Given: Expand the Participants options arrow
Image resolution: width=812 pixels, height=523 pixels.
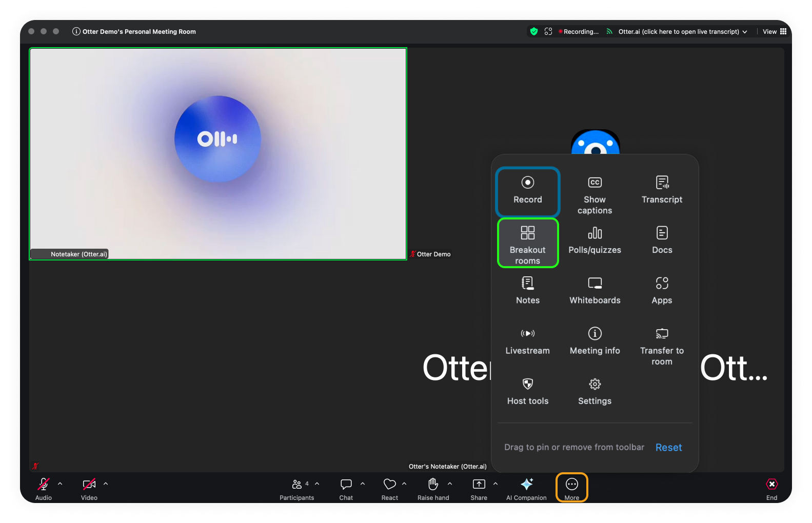Looking at the screenshot, I should pos(317,484).
